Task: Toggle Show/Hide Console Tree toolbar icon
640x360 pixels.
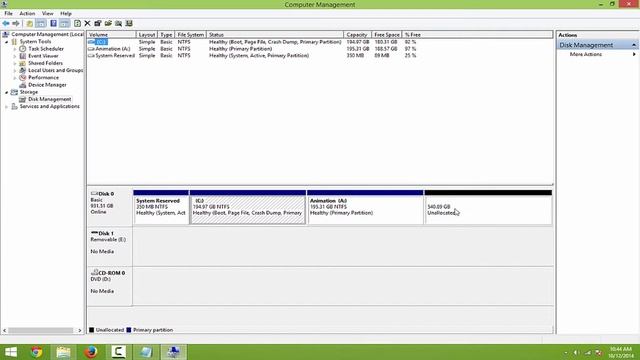Action: click(41, 24)
